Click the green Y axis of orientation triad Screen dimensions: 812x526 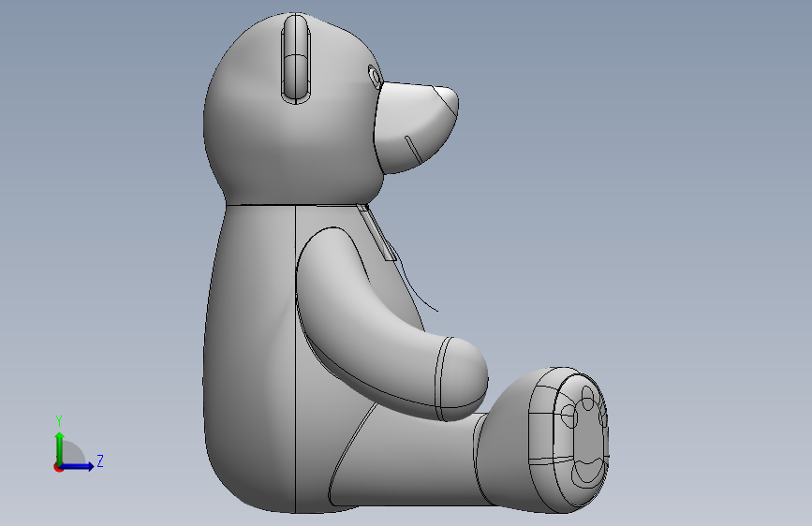[60, 447]
